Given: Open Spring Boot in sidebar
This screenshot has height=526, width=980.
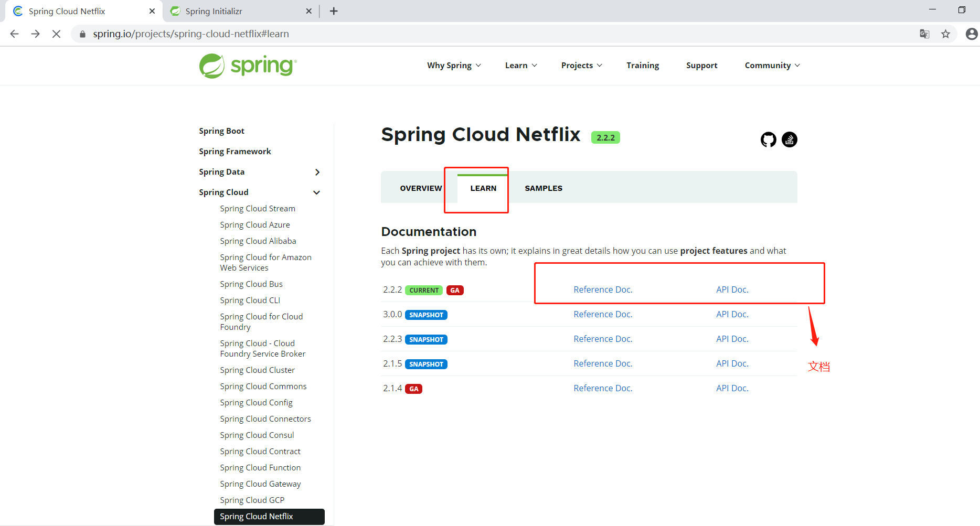Looking at the screenshot, I should [x=221, y=131].
